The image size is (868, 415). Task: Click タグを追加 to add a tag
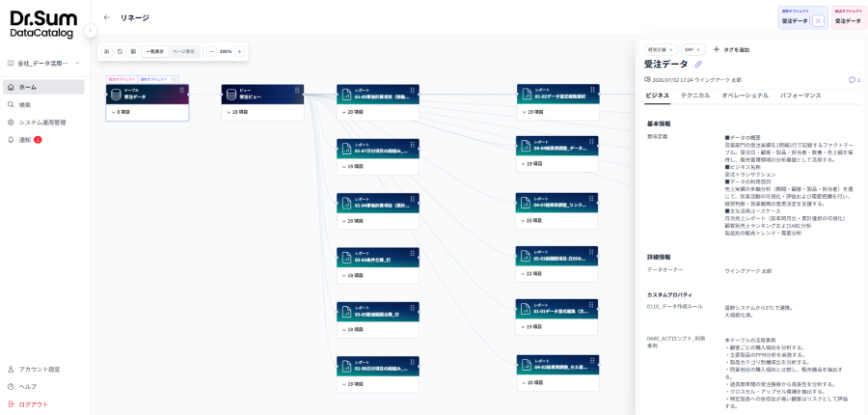pos(731,50)
